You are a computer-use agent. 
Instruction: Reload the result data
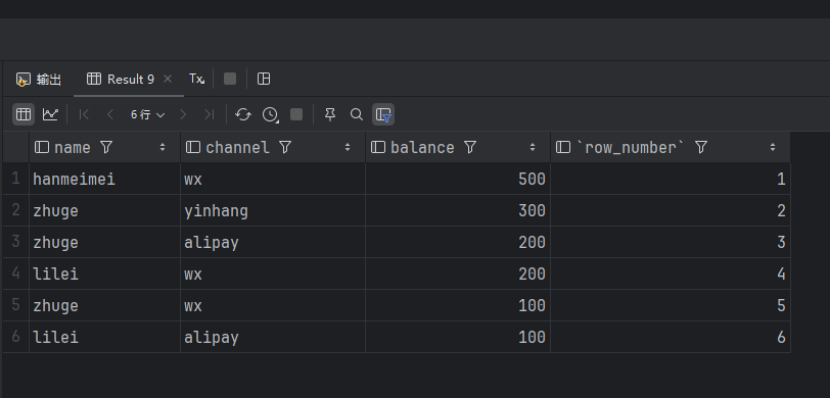tap(243, 114)
